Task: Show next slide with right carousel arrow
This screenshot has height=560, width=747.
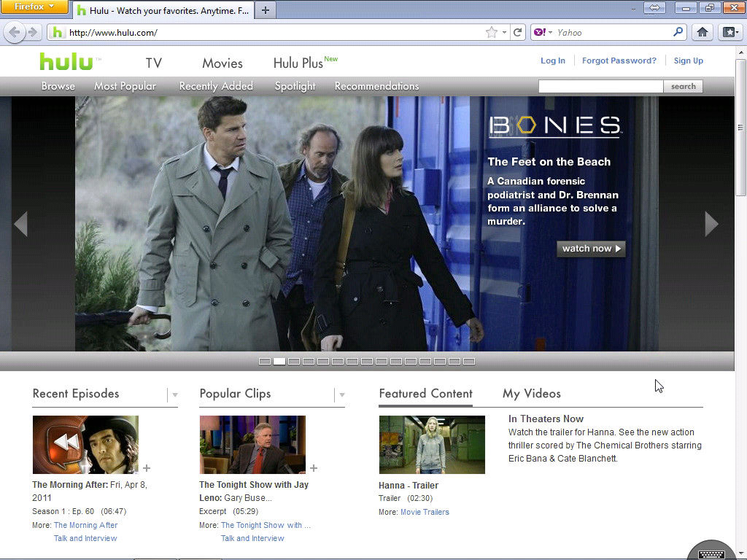Action: coord(711,224)
